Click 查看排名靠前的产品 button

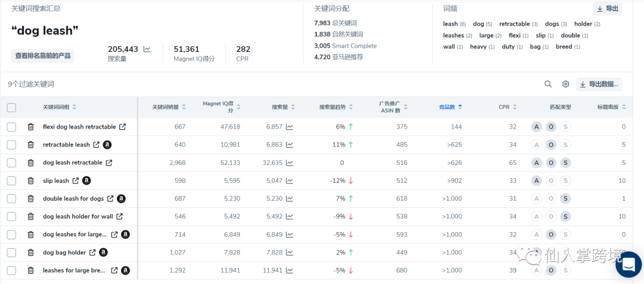pos(43,56)
